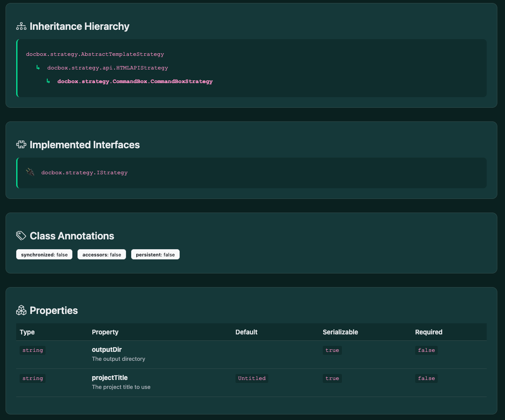
Task: Click the Property column header
Action: coord(105,332)
